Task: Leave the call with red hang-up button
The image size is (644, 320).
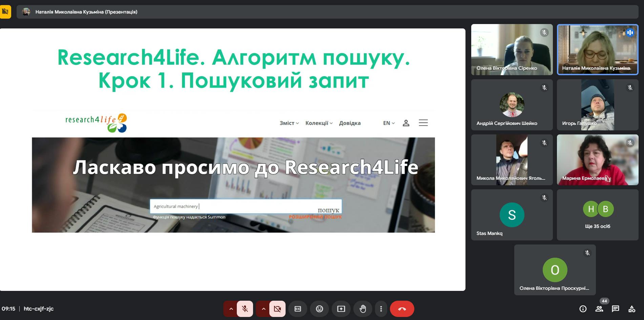Action: [x=402, y=309]
